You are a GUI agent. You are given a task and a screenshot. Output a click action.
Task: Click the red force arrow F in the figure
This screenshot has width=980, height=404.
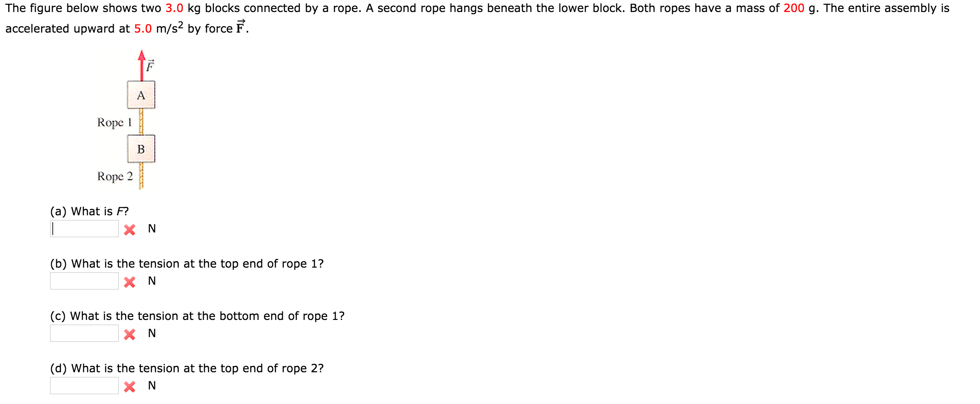tap(141, 64)
